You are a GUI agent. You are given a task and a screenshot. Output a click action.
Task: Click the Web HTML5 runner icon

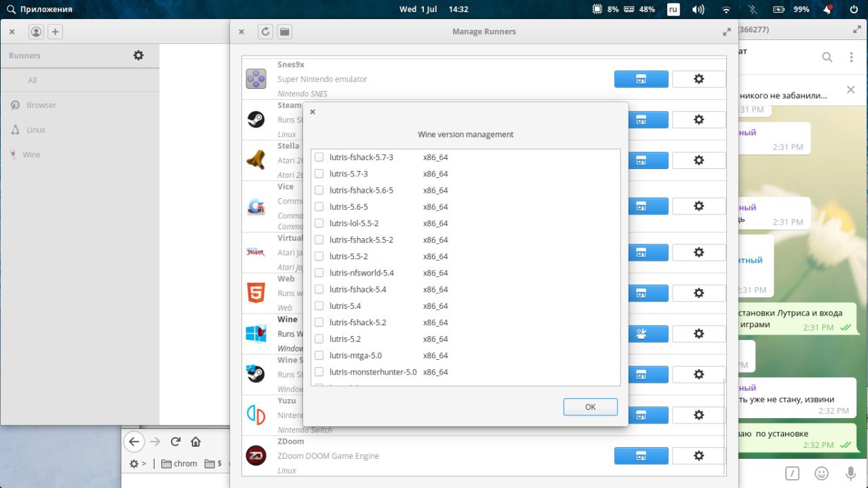(x=256, y=293)
